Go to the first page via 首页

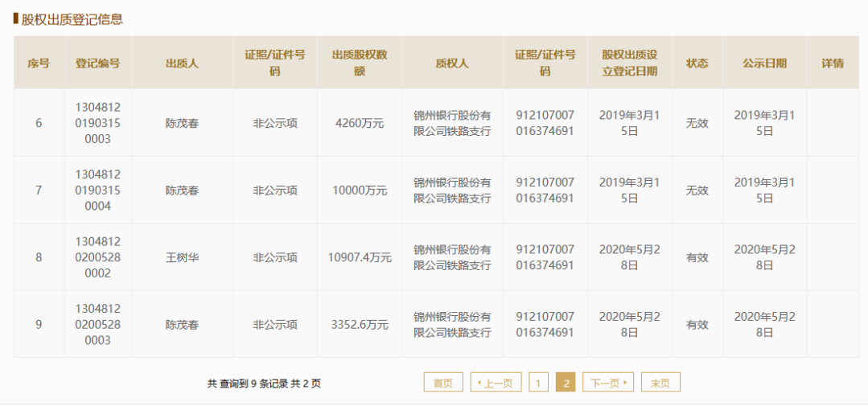click(x=443, y=382)
